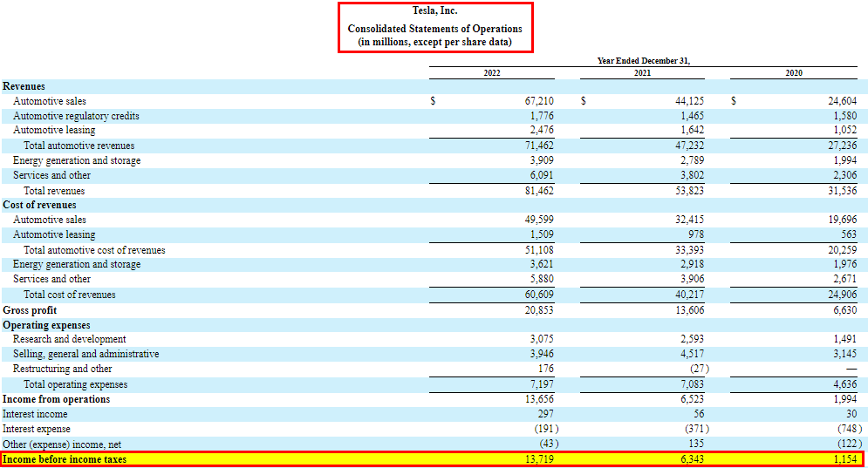Viewport: 868px width, 468px height.
Task: Click 'Selling, general and administrative' label
Action: pos(85,354)
